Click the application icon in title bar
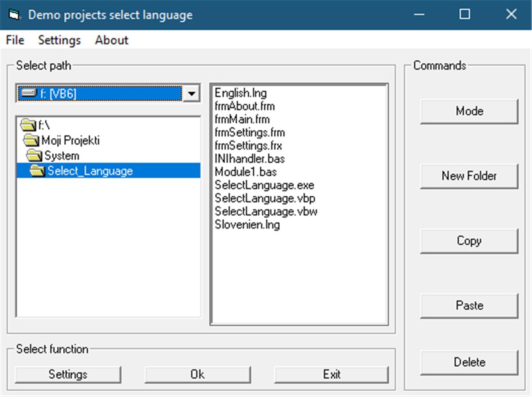Screen dimensions: 532x397 click(14, 15)
